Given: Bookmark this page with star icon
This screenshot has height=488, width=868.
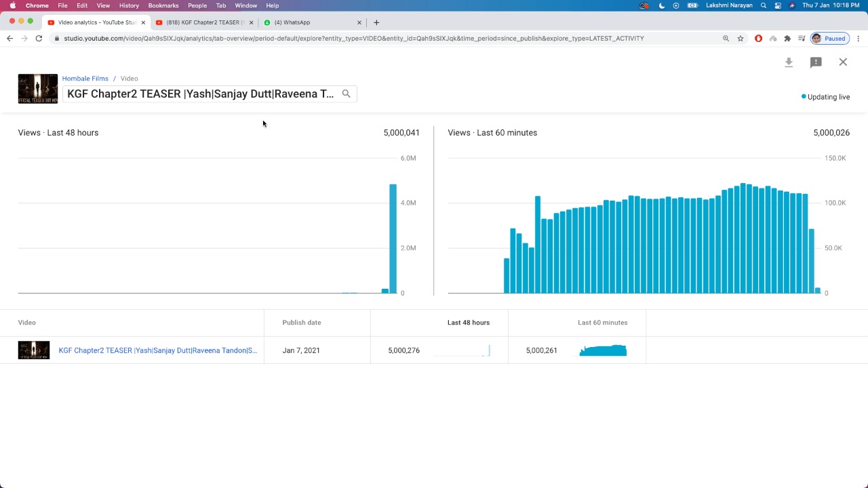Looking at the screenshot, I should click(x=741, y=39).
